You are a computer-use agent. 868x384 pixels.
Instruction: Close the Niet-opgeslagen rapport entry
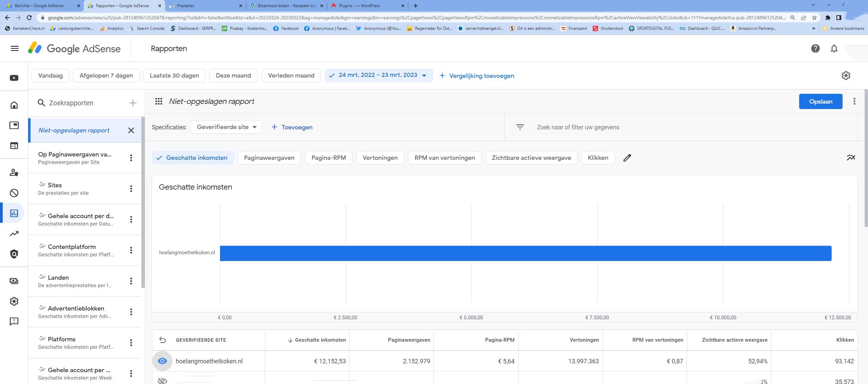(x=131, y=130)
